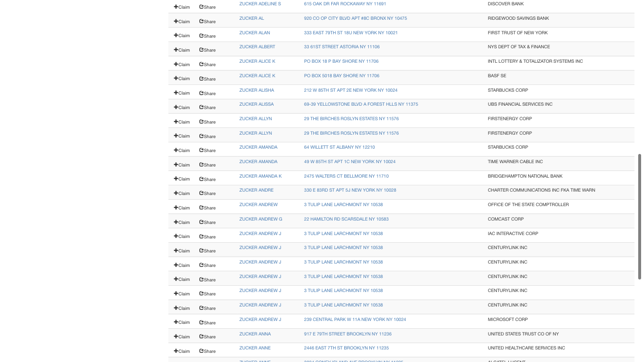Click the page vertical scrollbar thumb
The image size is (644, 362).
[x=640, y=217]
